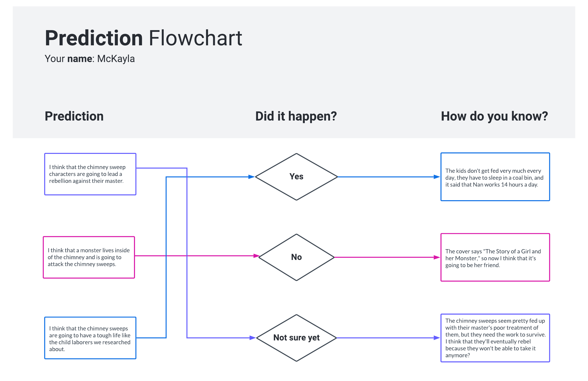The image size is (588, 381).
Task: Select the box about sweeps eventually rebelling
Action: (x=495, y=338)
